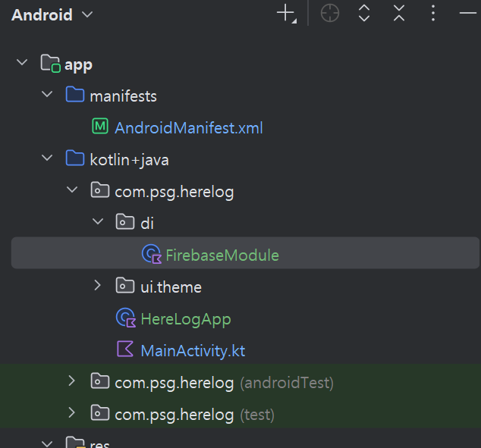This screenshot has width=481, height=448.
Task: Expand the ui.theme package chevron
Action: click(98, 285)
